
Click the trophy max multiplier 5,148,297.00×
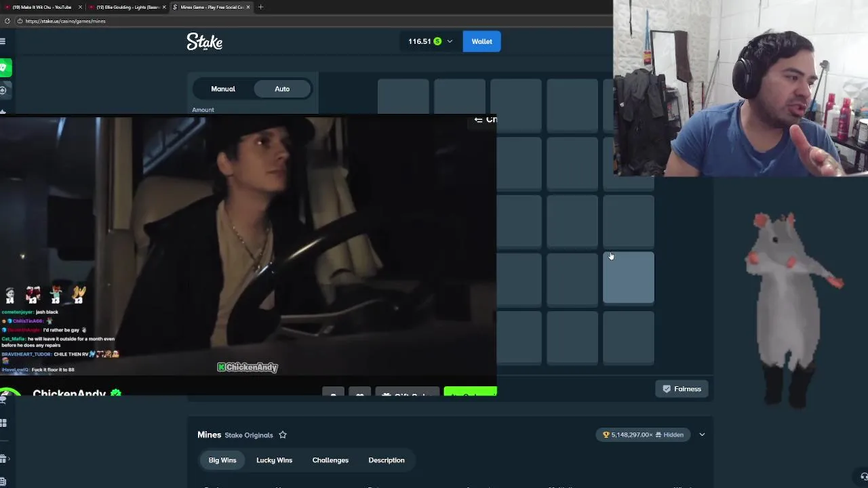(628, 434)
